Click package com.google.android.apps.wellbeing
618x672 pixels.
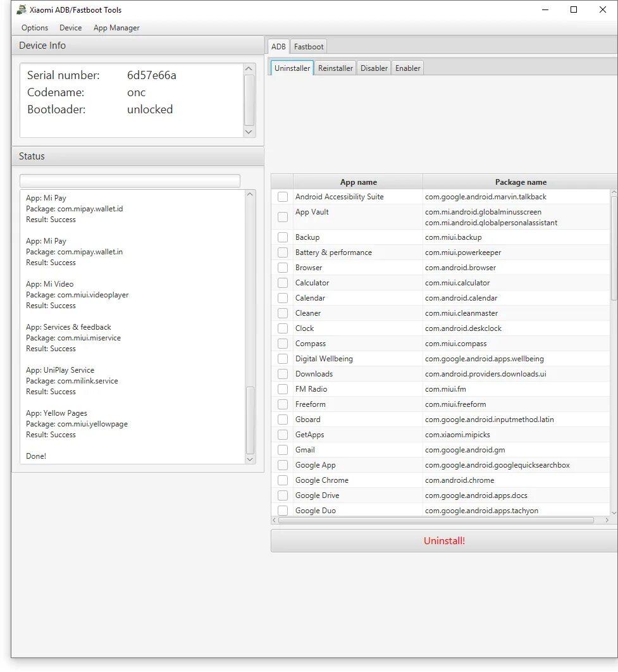tap(485, 359)
